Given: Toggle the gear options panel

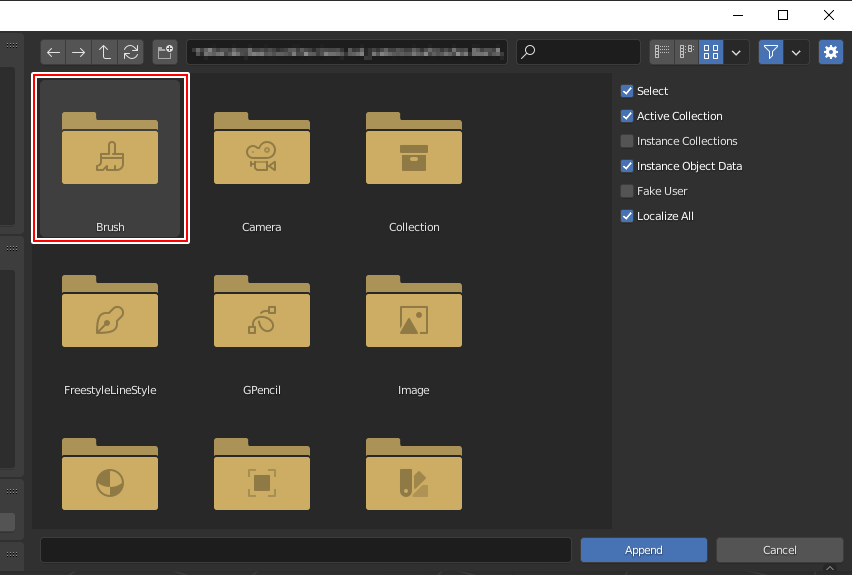Looking at the screenshot, I should [x=830, y=52].
